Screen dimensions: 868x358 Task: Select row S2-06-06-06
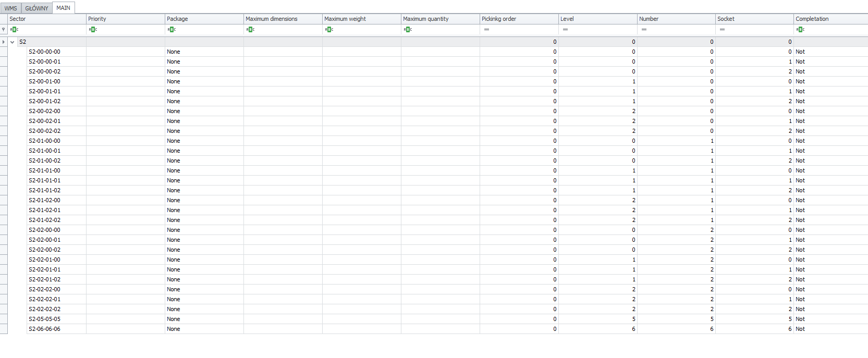(447, 329)
